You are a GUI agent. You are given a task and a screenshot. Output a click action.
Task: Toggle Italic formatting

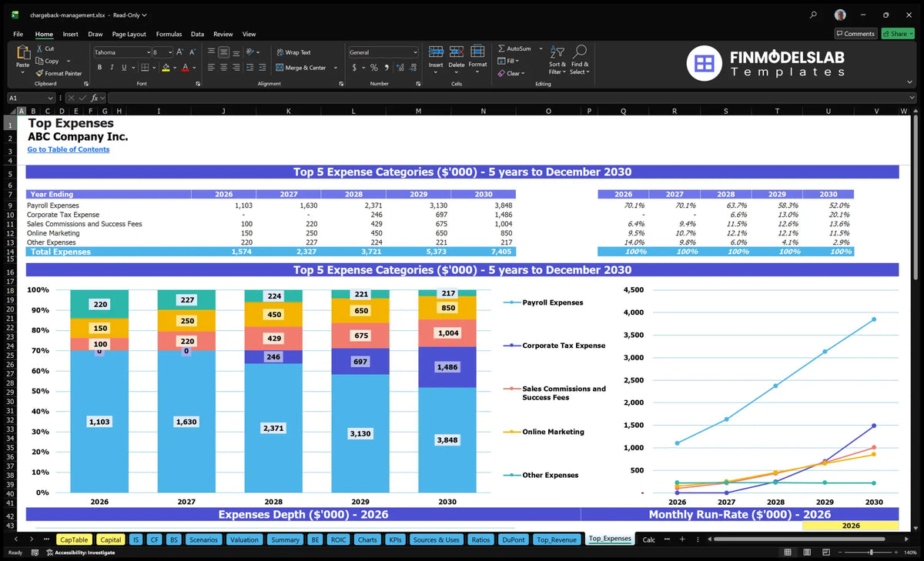[113, 68]
